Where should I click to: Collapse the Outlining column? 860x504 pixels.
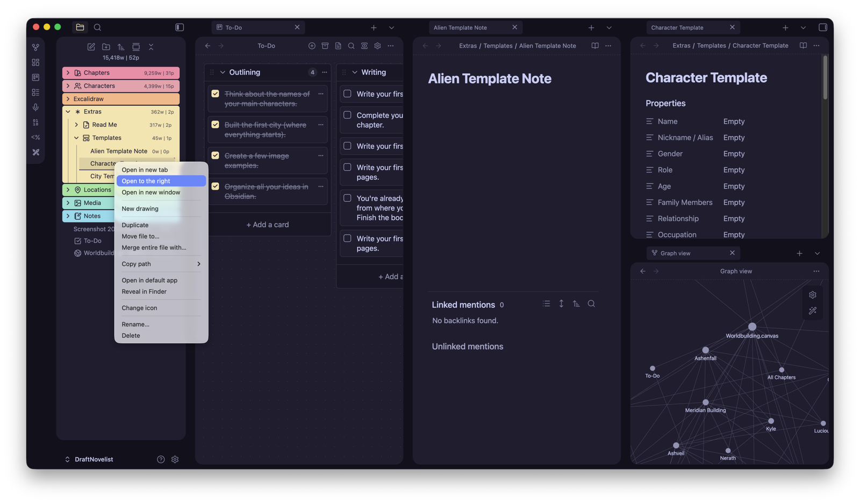[223, 72]
